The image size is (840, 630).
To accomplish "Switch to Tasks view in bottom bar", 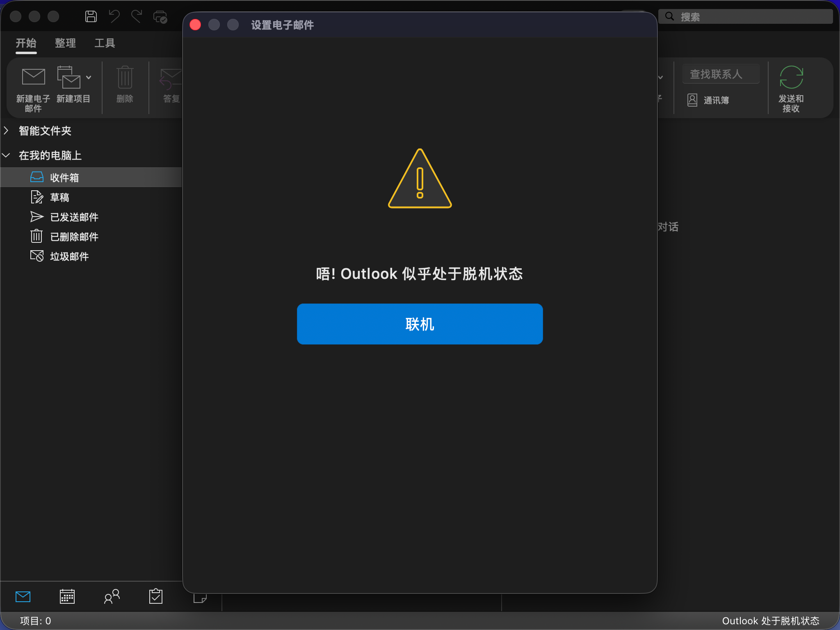I will tap(156, 597).
